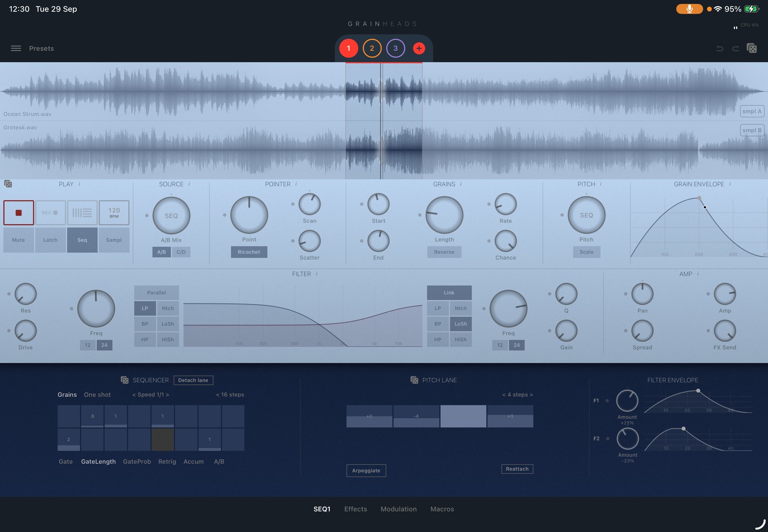Viewport: 768px width, 532px height.
Task: Tap the microphone indicator in status bar
Action: click(x=689, y=9)
